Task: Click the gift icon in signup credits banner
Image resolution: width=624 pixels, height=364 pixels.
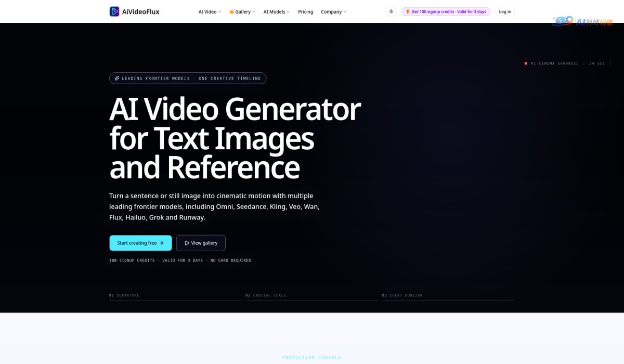Action: pyautogui.click(x=408, y=11)
